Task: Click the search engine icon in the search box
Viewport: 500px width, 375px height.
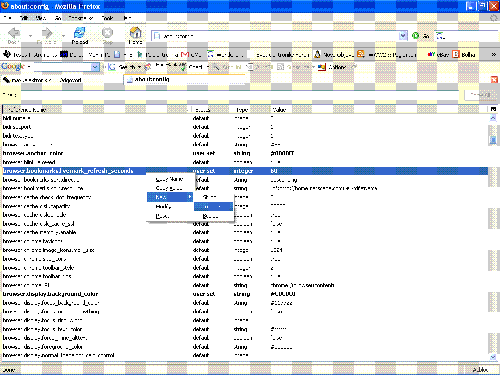Action: tap(441, 36)
